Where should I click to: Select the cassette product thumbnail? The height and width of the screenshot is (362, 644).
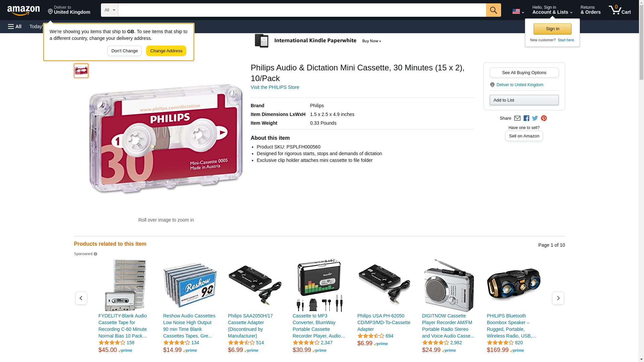click(81, 71)
